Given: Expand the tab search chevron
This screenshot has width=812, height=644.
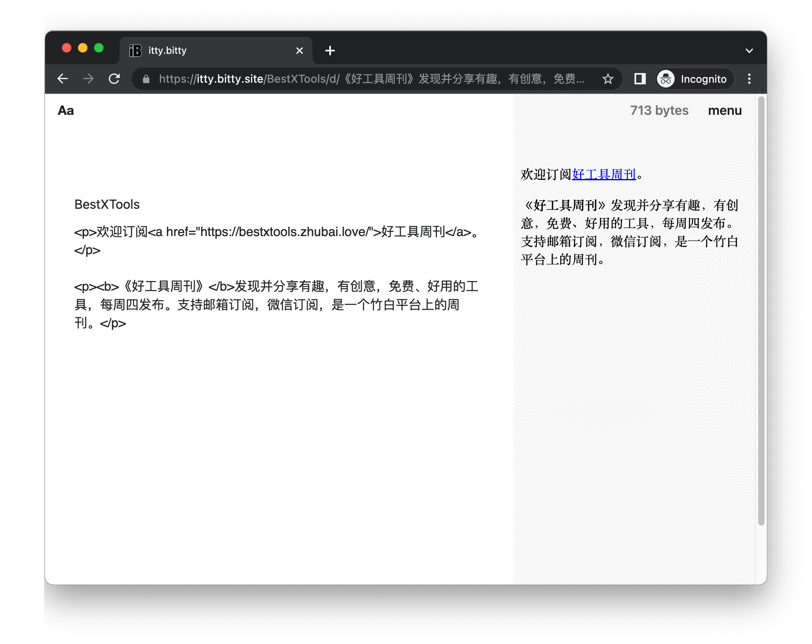Looking at the screenshot, I should coord(749,51).
